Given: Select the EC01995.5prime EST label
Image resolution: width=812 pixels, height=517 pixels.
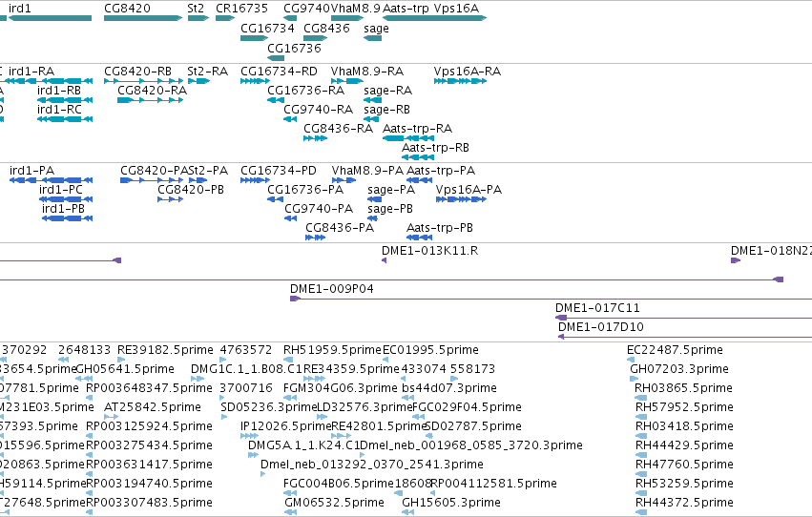Looking at the screenshot, I should (430, 350).
